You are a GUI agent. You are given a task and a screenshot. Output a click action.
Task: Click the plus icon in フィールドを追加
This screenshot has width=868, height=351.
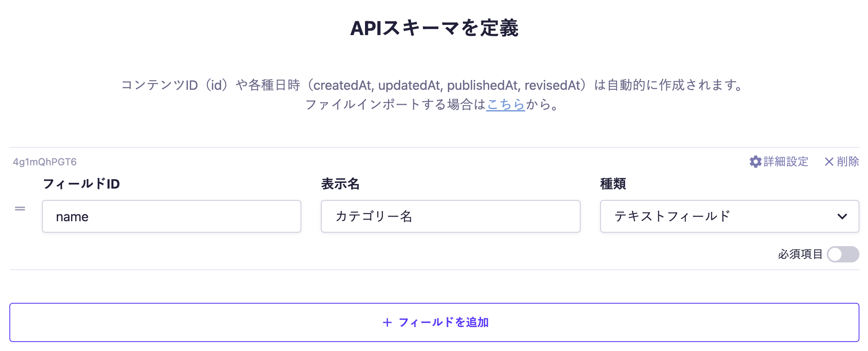click(x=387, y=322)
